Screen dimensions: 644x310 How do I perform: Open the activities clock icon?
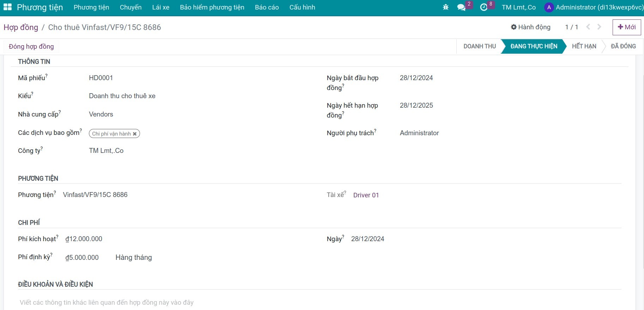[484, 7]
